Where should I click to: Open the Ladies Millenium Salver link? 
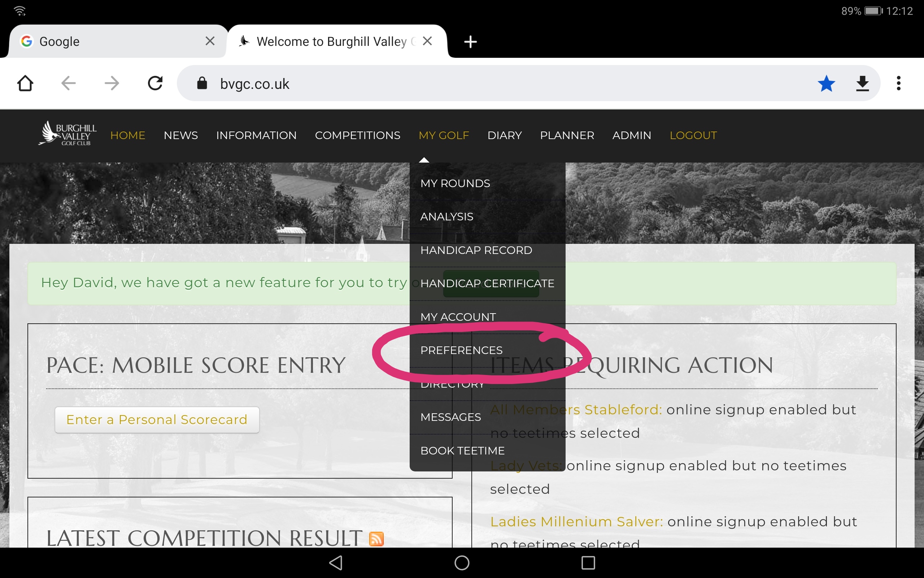tap(576, 522)
